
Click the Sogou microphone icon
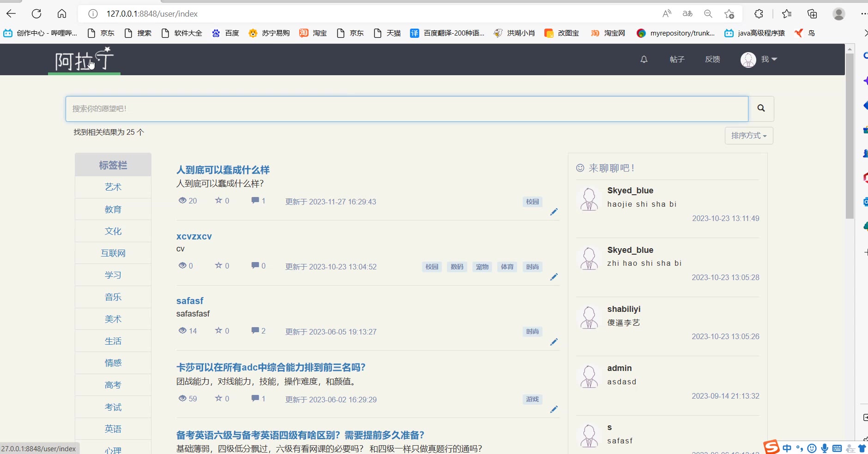click(825, 448)
